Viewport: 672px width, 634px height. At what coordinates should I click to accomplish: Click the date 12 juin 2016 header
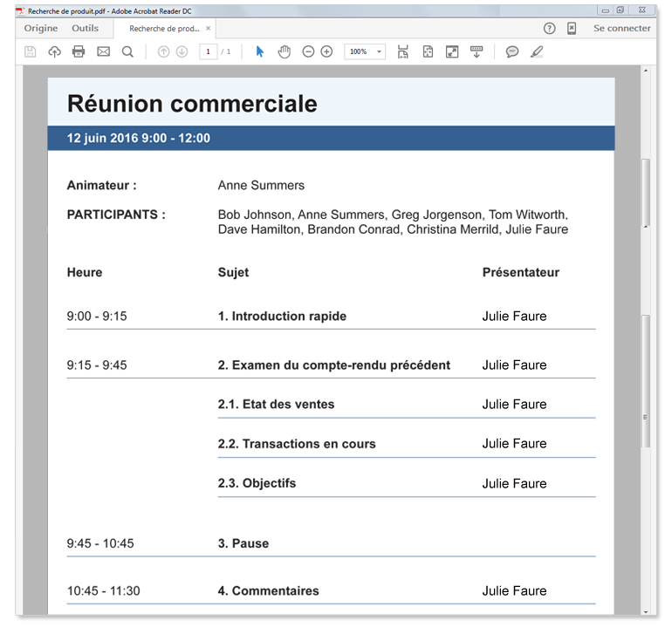[139, 138]
